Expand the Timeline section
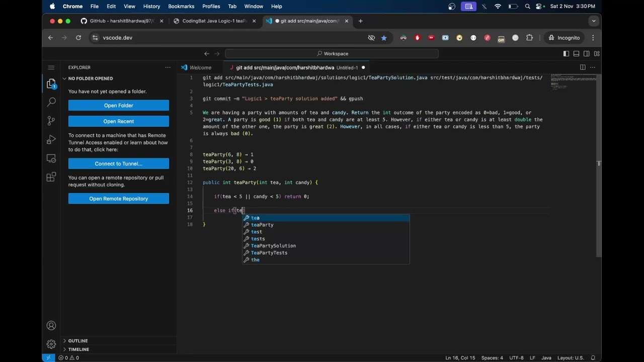 (x=78, y=349)
